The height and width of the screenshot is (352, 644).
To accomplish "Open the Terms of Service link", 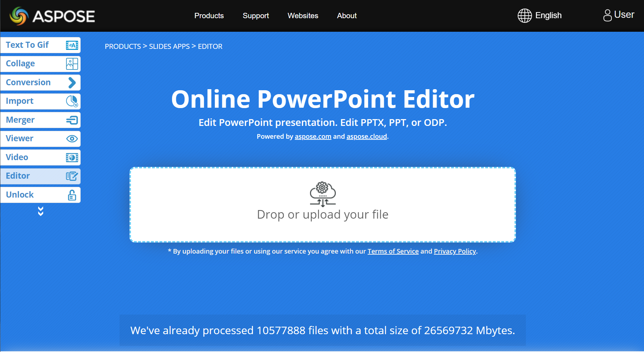I will coord(393,251).
